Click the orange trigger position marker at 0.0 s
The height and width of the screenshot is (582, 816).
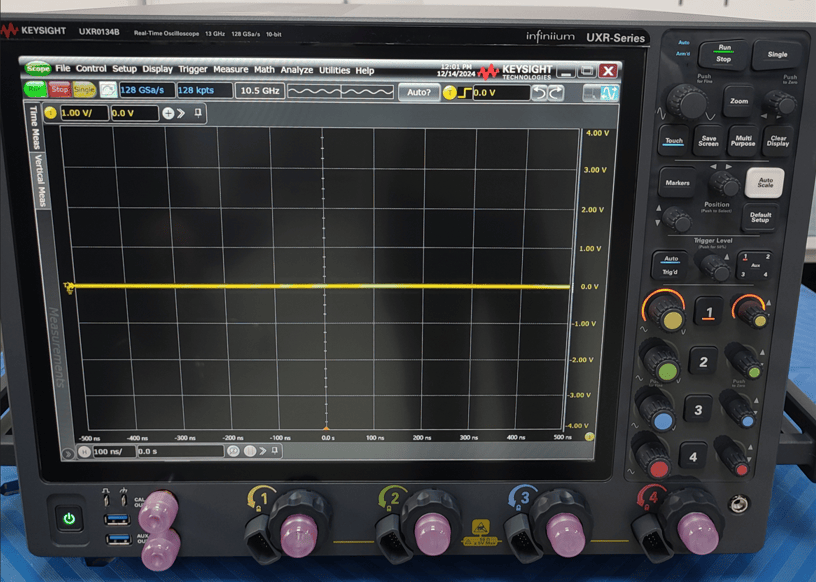(326, 427)
